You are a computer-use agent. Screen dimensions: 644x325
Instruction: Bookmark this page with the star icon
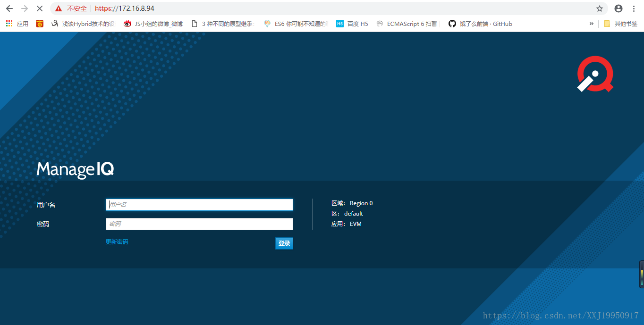[x=600, y=8]
